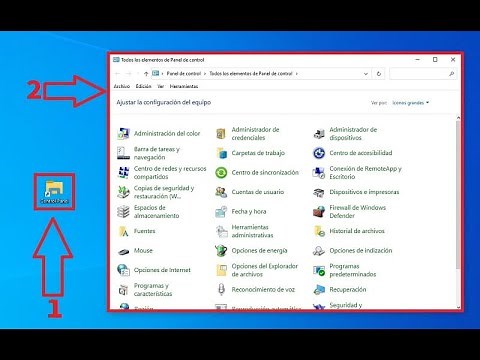
Task: Click the scrollbar up arrow
Action: coord(458,118)
